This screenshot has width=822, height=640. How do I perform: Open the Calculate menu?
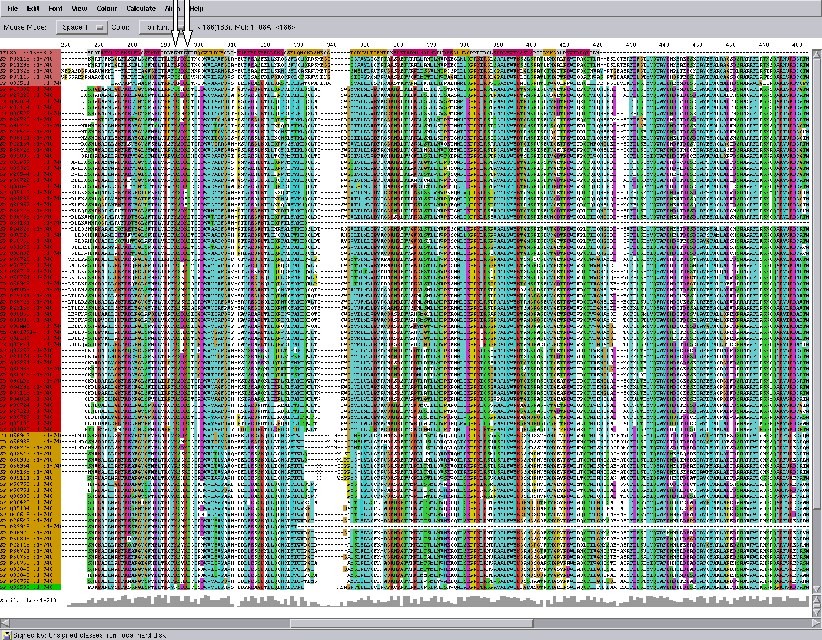tap(140, 8)
